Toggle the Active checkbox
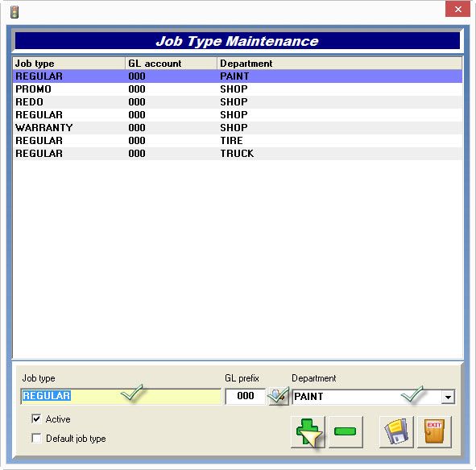 (36, 419)
